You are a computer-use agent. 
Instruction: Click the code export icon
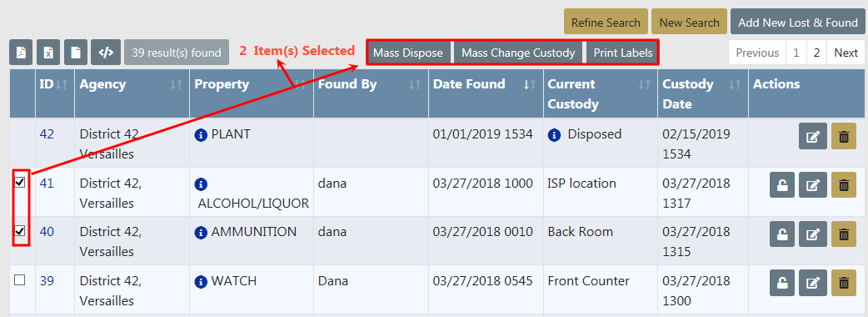click(x=106, y=53)
